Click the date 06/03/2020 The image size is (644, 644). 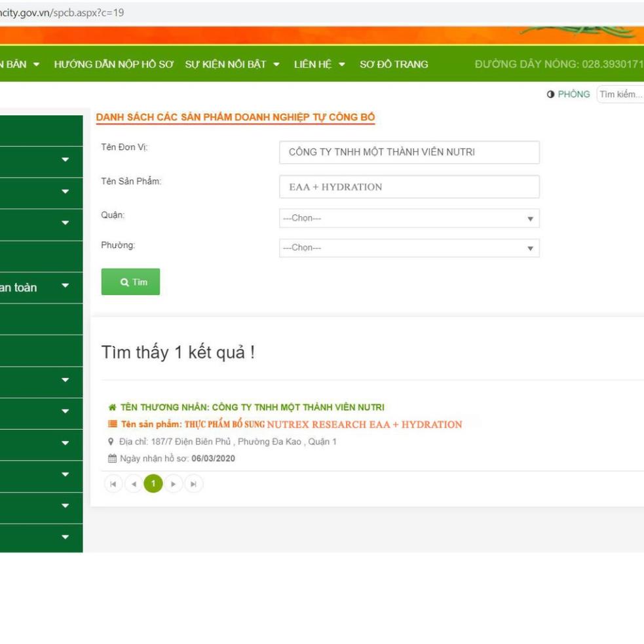point(213,459)
